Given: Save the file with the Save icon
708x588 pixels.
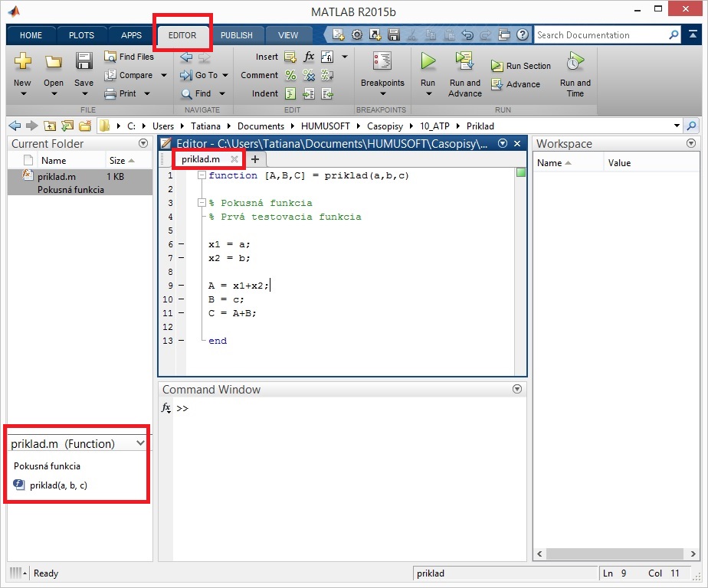Looking at the screenshot, I should coord(84,61).
